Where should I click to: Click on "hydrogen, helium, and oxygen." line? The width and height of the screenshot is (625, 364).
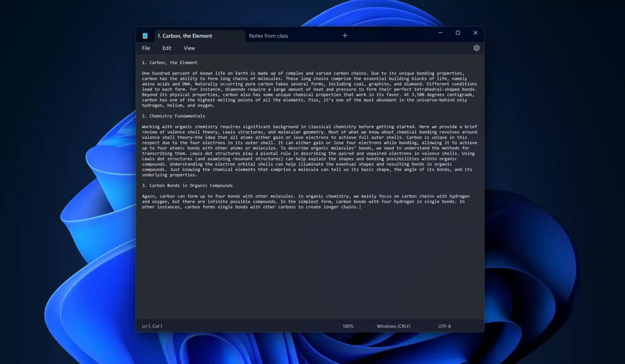[178, 105]
